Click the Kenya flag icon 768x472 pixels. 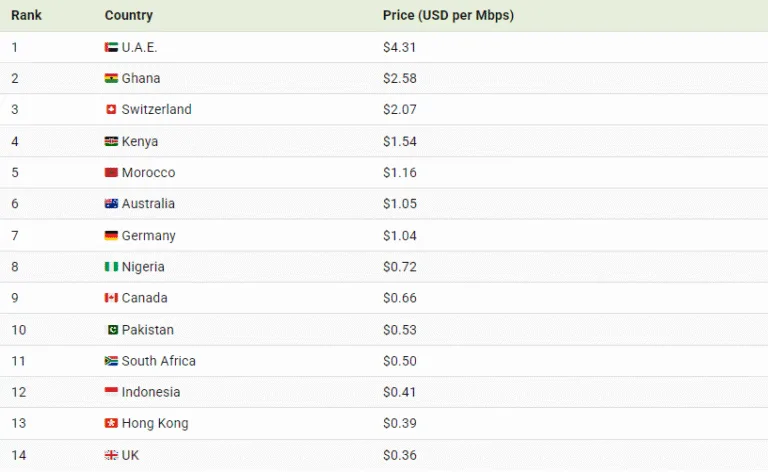point(111,141)
